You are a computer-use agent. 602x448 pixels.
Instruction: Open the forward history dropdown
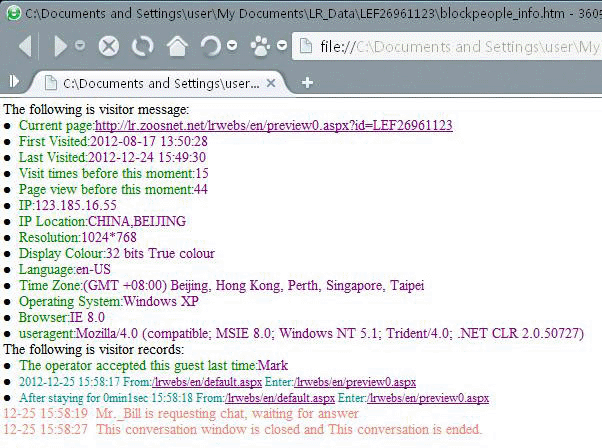(80, 45)
